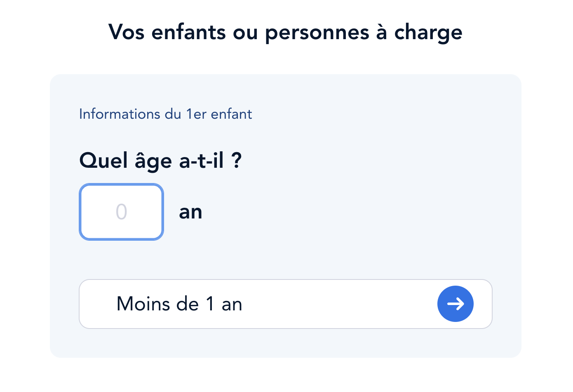Focus the child's age input field
This screenshot has width=573, height=392.
(x=122, y=212)
